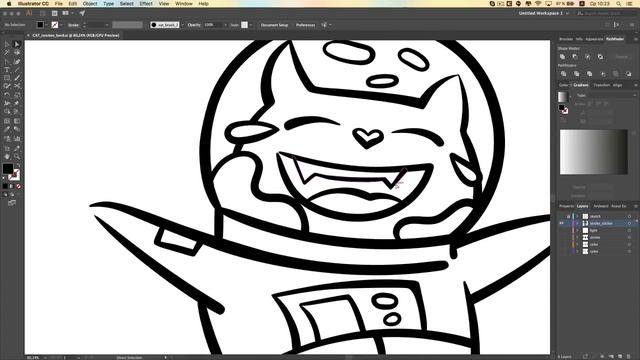Select the Magic Wand tool

point(7,53)
